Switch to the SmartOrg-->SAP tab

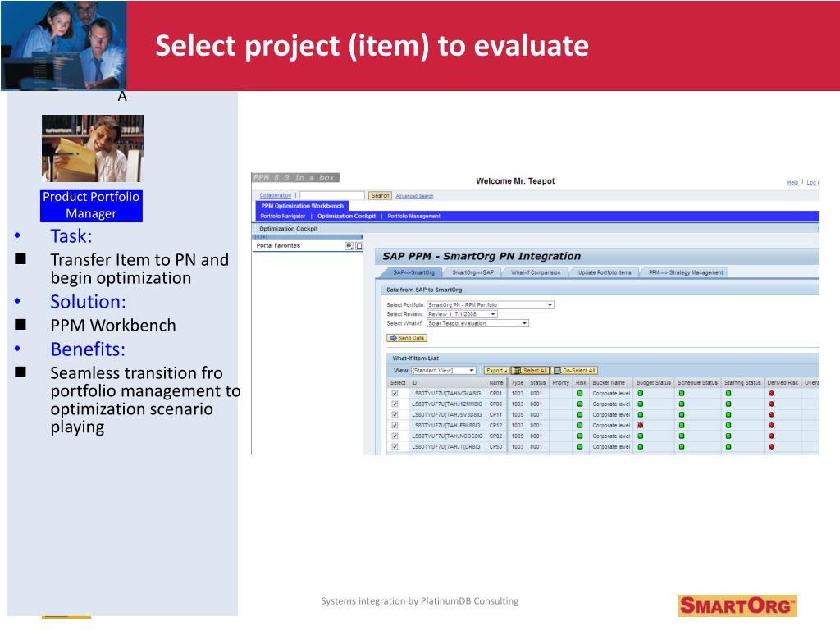coord(472,272)
